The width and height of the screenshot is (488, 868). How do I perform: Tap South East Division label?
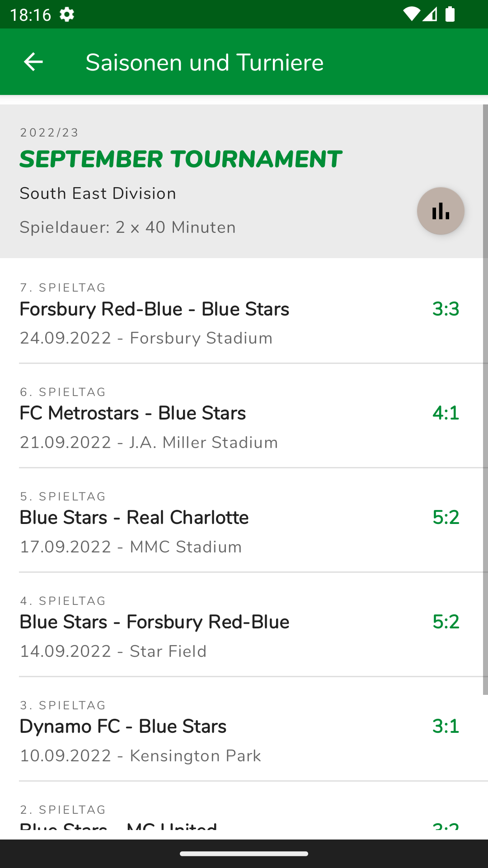click(x=98, y=193)
